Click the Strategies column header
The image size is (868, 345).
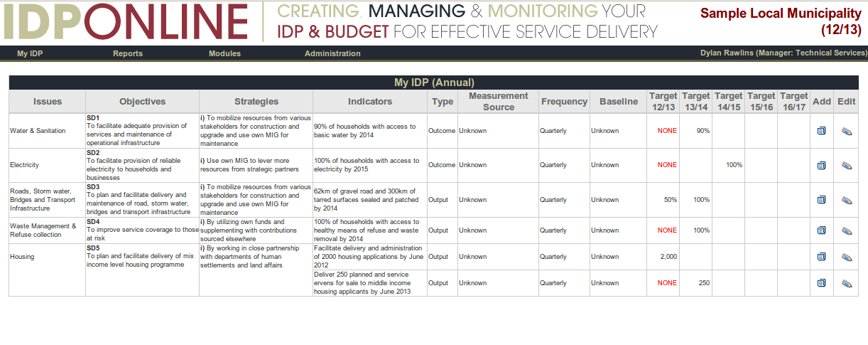pyautogui.click(x=256, y=102)
